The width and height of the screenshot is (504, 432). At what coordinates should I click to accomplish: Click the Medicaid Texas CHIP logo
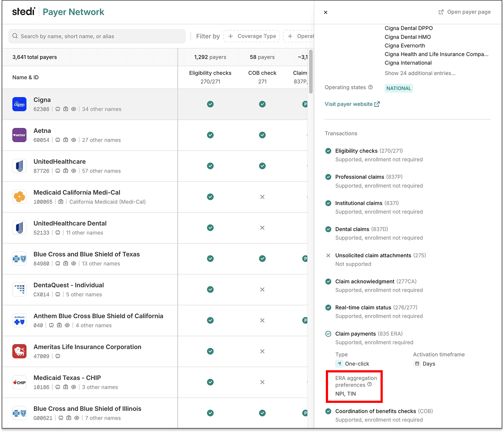coord(19,382)
